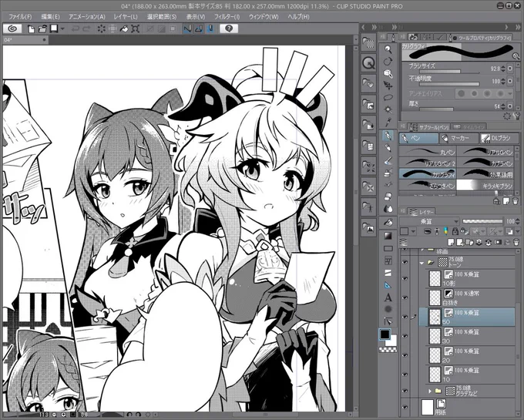The image size is (524, 420).
Task: Open the anti-aliasing dropdown arrow
Action: (x=509, y=94)
